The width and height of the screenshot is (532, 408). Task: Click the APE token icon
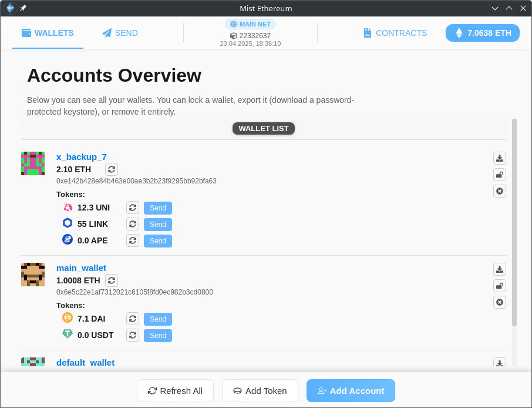click(68, 239)
